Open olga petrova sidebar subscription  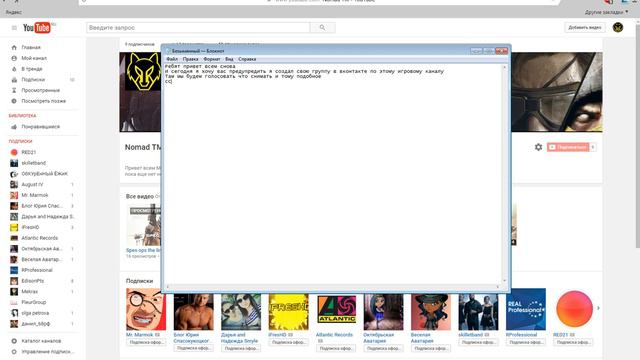coord(35,313)
